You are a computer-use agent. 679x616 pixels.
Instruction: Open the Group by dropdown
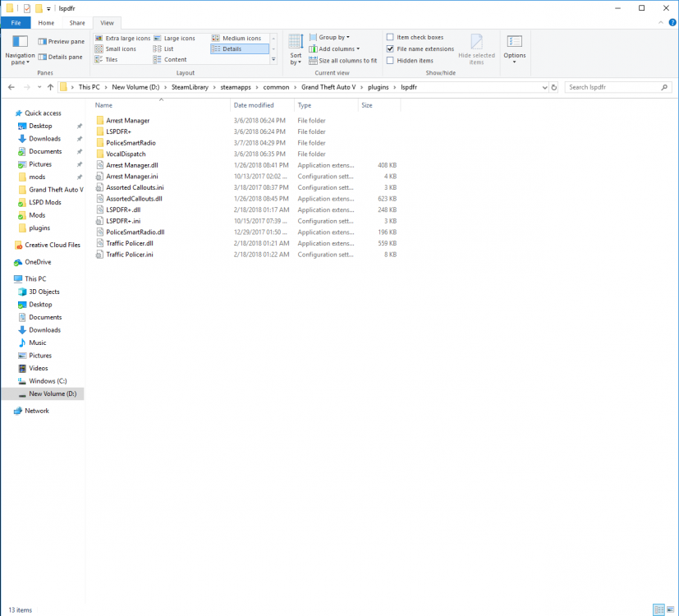(329, 37)
